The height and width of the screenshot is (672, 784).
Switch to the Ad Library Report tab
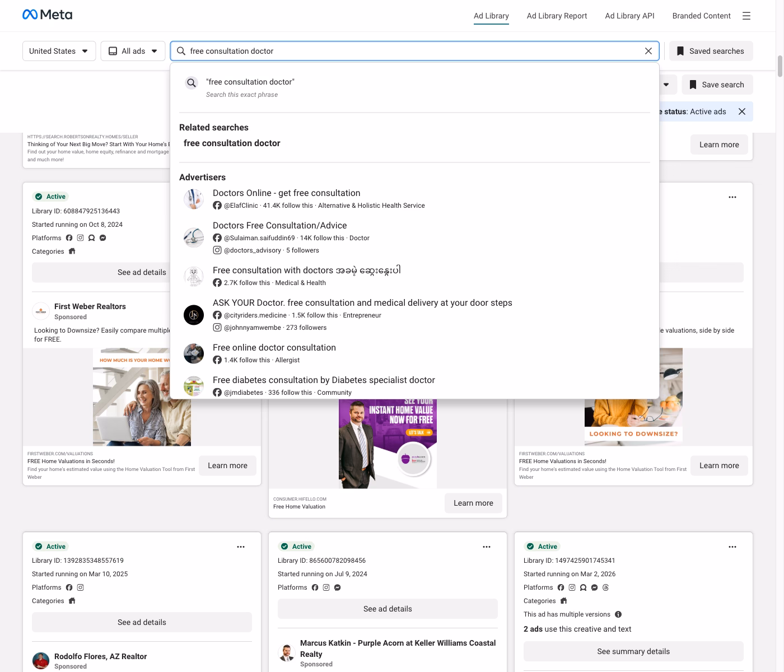click(557, 16)
